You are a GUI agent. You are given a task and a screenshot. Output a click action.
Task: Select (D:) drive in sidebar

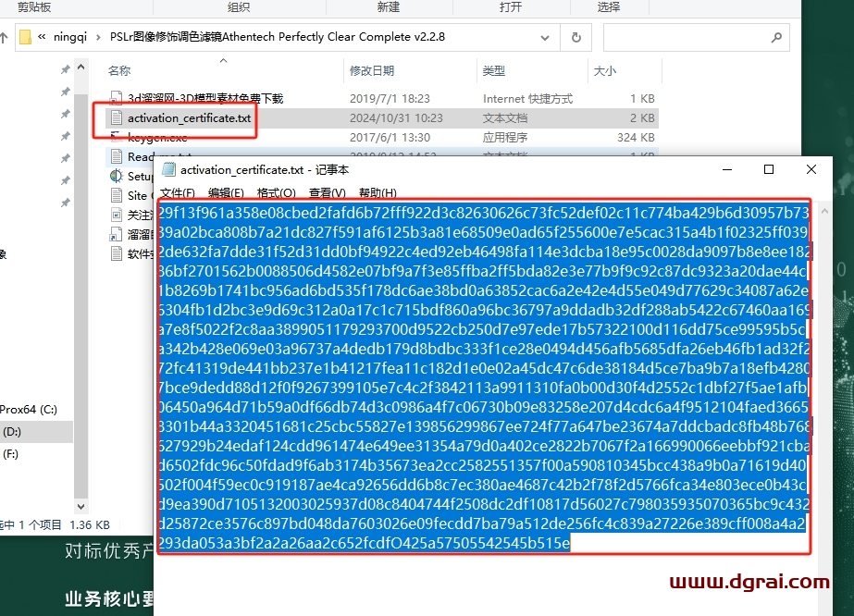click(x=11, y=431)
